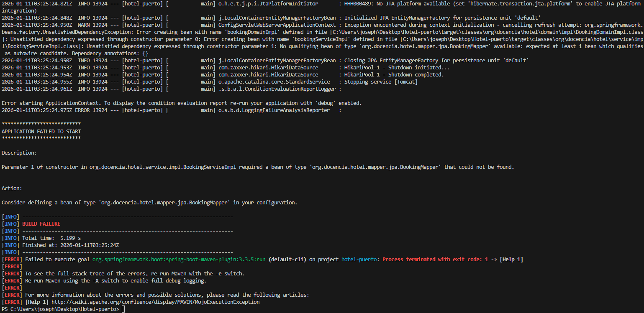The image size is (644, 313).
Task: Click the Process terminated exit code message
Action: pyautogui.click(x=435, y=259)
